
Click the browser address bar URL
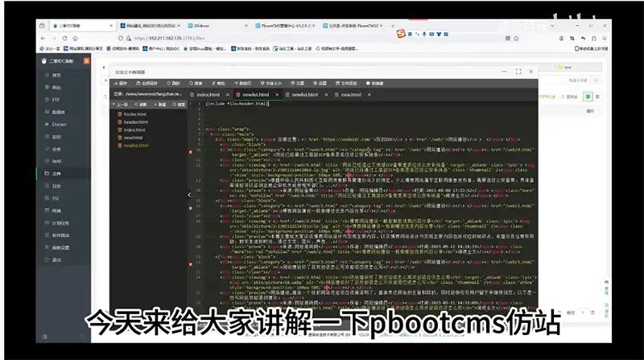177,37
